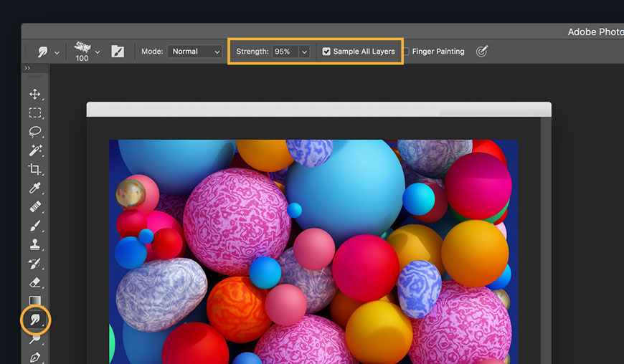Select the History Brush tool

pyautogui.click(x=35, y=264)
